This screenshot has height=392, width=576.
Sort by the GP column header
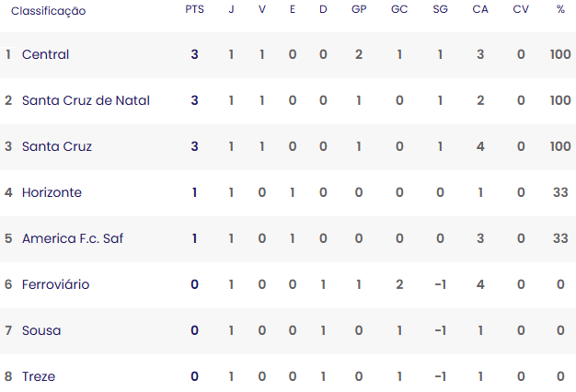(359, 10)
